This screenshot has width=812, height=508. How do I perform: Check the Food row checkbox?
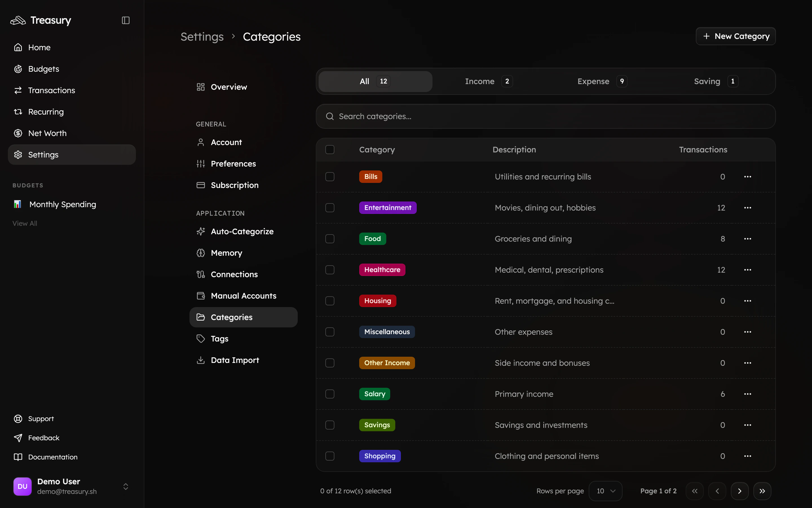330,239
